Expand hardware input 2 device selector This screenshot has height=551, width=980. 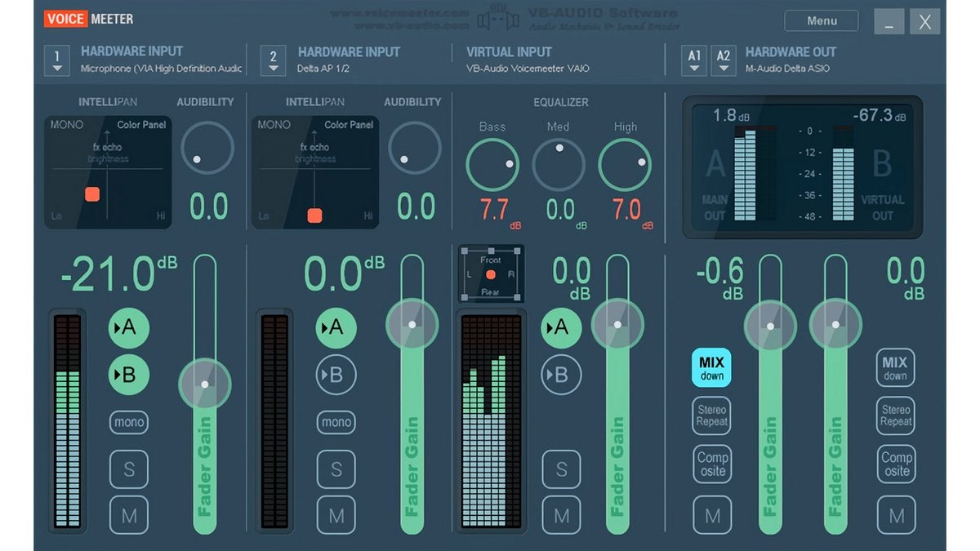(x=273, y=60)
